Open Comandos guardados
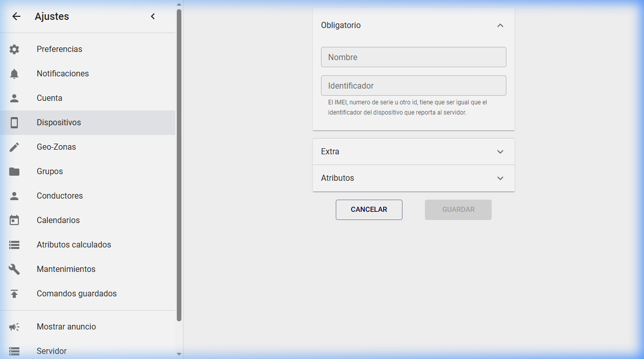 [88, 294]
